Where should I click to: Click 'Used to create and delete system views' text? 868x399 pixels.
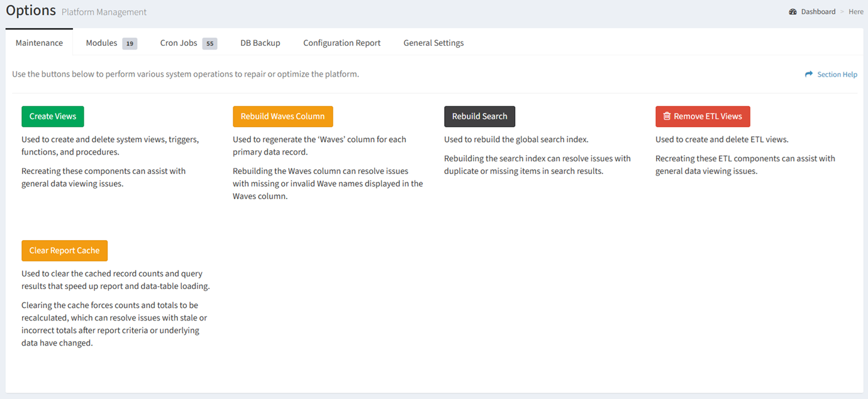110,146
